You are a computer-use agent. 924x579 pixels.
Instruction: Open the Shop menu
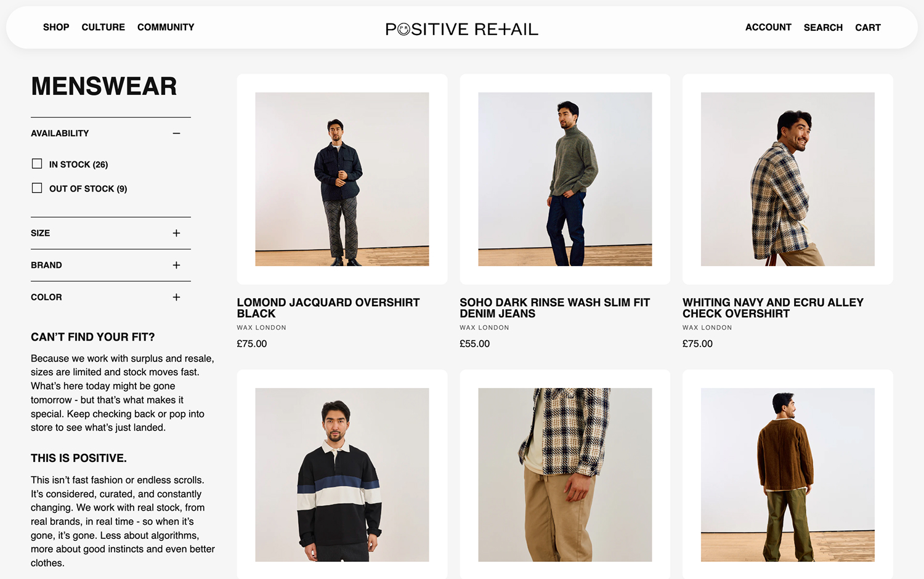pos(56,27)
